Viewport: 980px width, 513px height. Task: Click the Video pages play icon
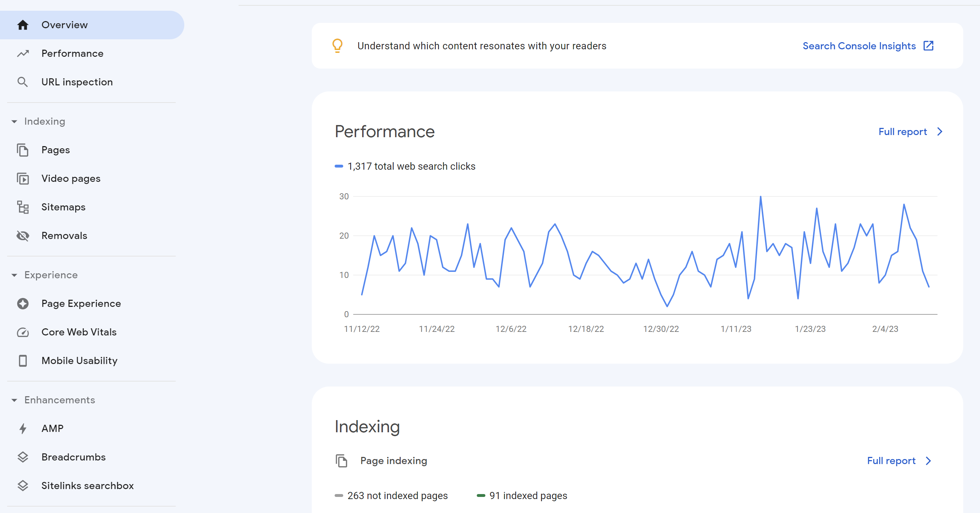23,179
